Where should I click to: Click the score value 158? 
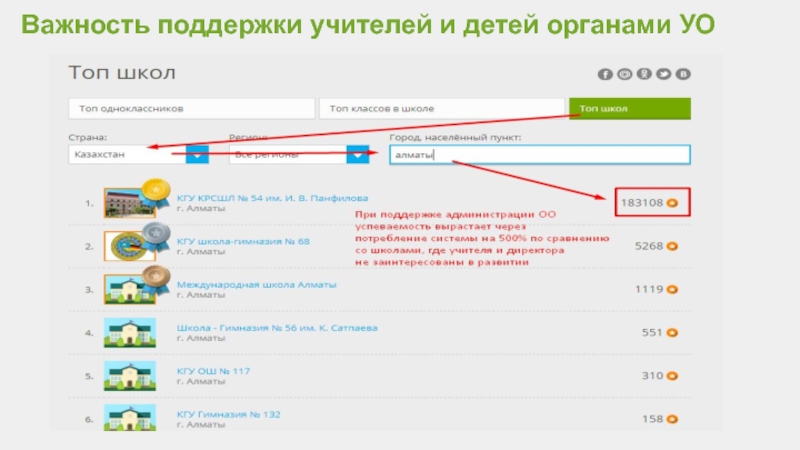652,419
